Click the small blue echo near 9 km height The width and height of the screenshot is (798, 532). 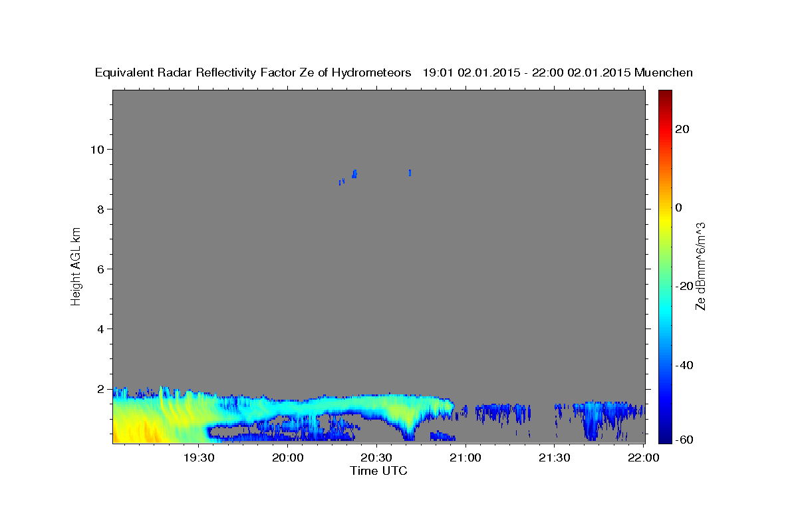(354, 174)
